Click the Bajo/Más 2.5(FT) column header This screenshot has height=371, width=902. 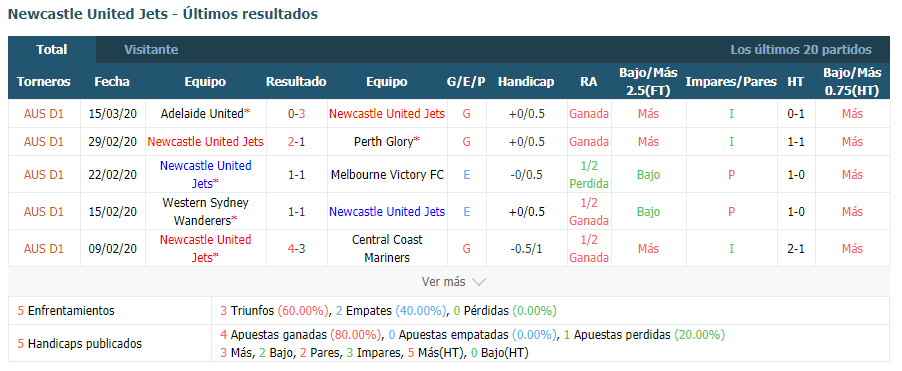(x=648, y=82)
